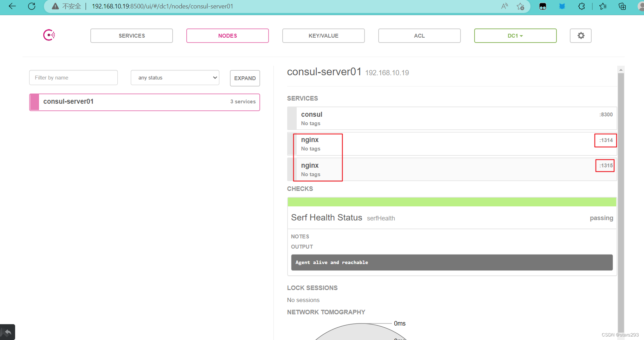Click the undo arrow icon at bottom-left
This screenshot has height=340, width=644.
coord(8,332)
